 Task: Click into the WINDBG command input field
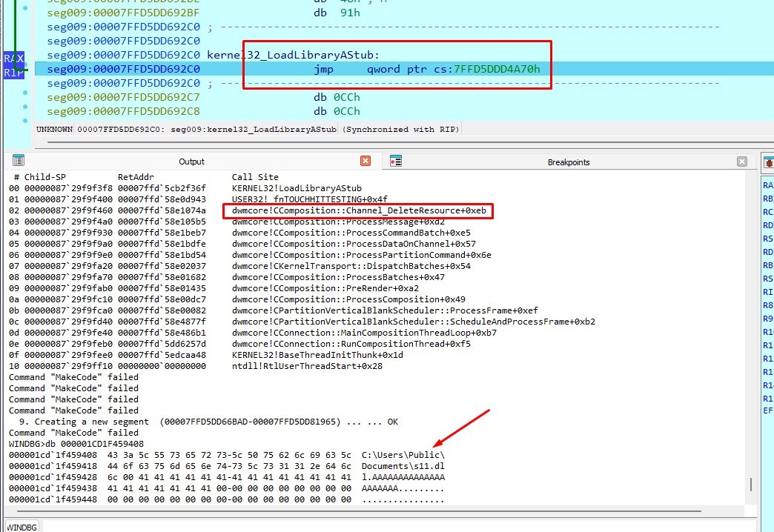399,526
